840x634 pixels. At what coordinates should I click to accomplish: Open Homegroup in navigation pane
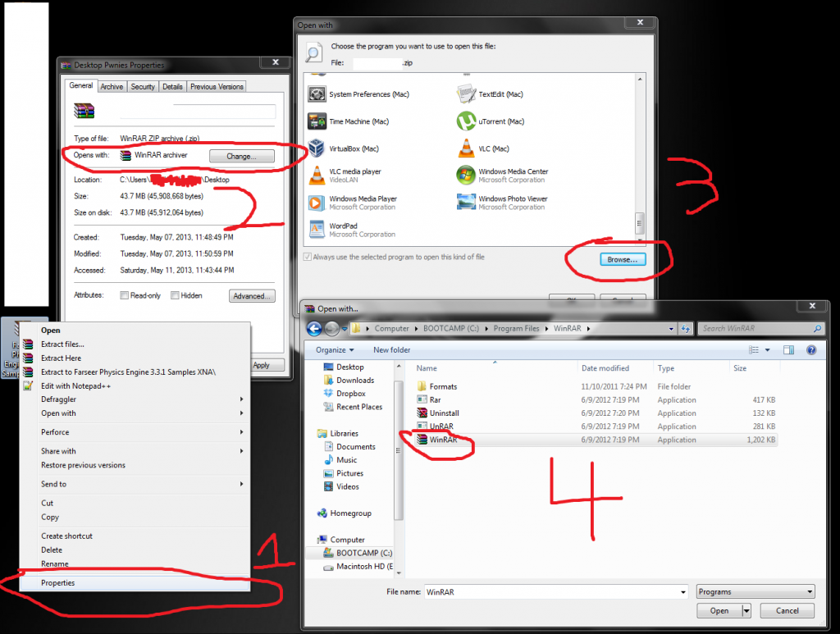(345, 513)
